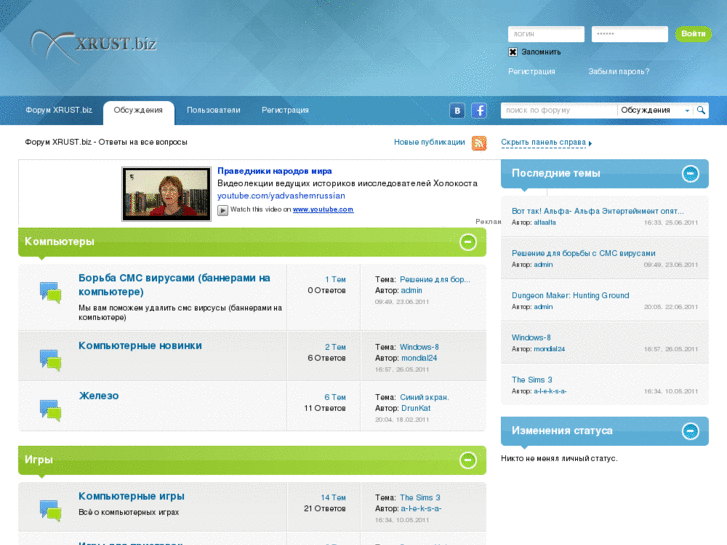Click forum icon next to Борьба СМС вирусами
The height and width of the screenshot is (545, 727).
[51, 293]
